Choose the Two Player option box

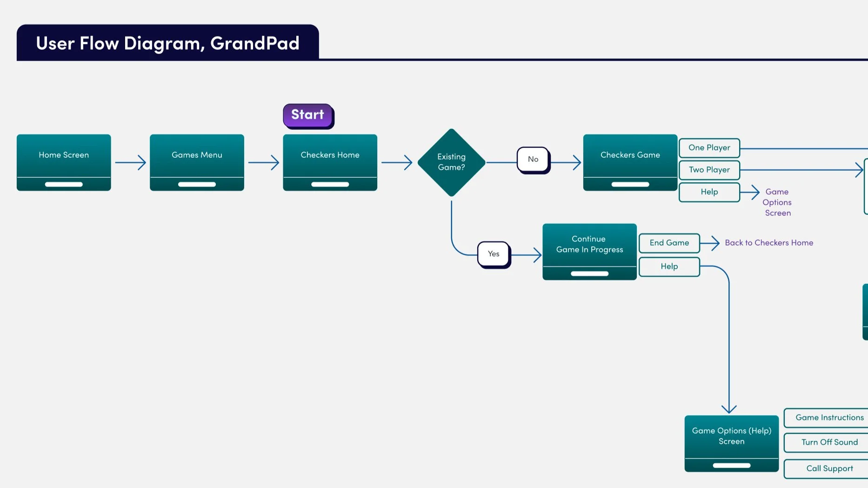pyautogui.click(x=709, y=170)
